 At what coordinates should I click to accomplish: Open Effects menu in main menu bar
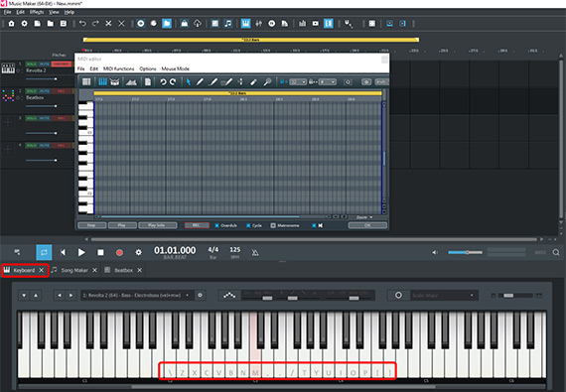(x=37, y=12)
